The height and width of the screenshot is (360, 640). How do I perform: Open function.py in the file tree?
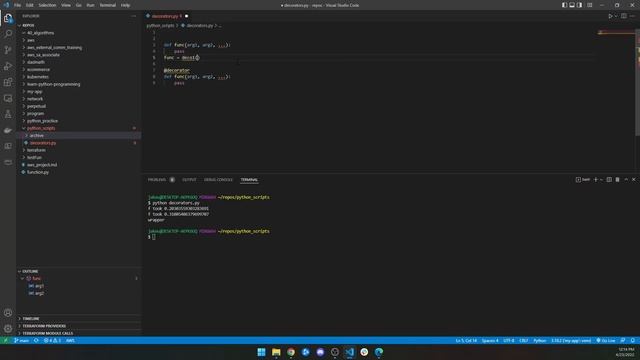(x=38, y=172)
